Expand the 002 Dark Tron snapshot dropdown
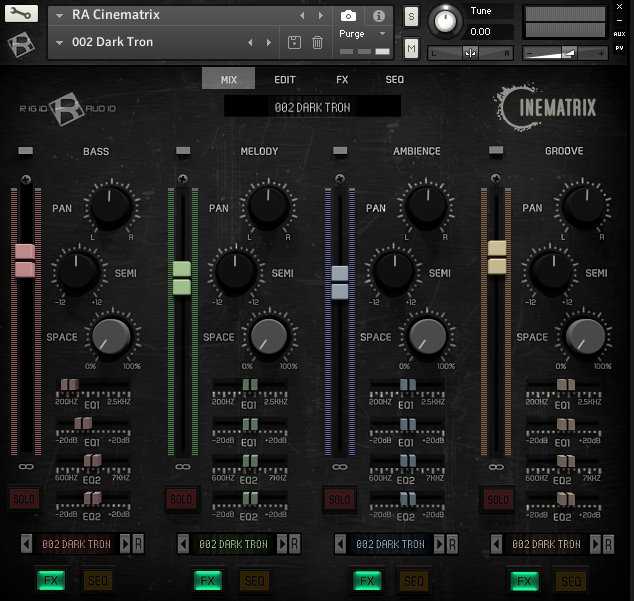The width and height of the screenshot is (634, 601). coord(60,42)
